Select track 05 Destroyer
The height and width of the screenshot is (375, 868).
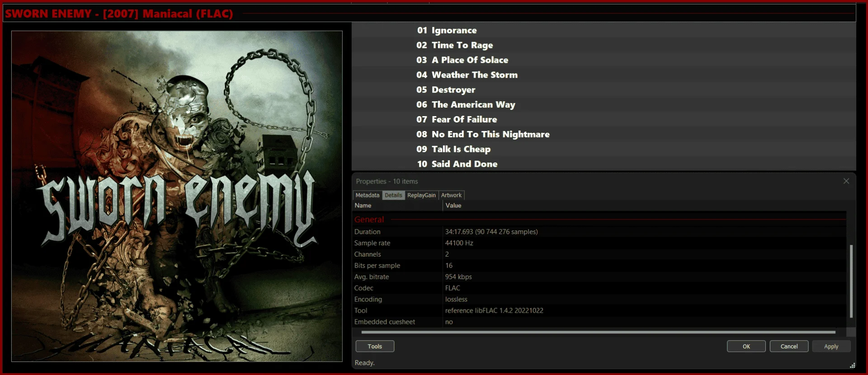click(x=604, y=90)
